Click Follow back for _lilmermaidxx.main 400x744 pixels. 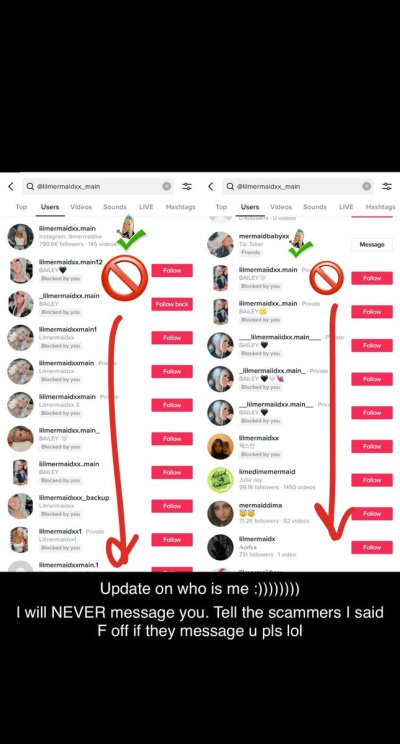172,304
